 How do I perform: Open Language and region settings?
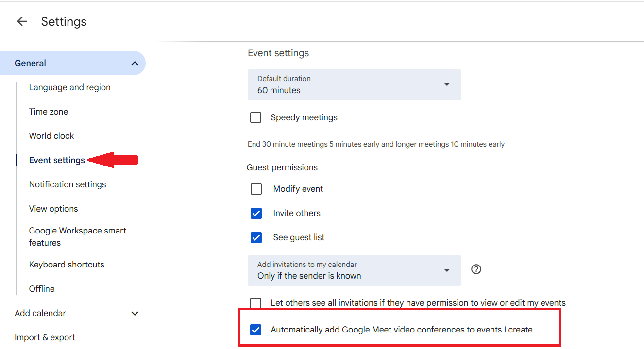(69, 87)
